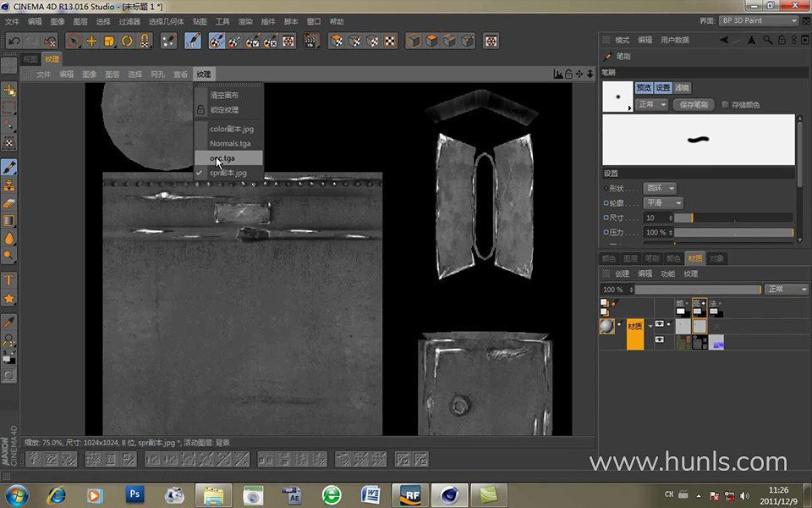812x508 pixels.
Task: Select the Clone stamp tool icon
Action: coord(9,185)
